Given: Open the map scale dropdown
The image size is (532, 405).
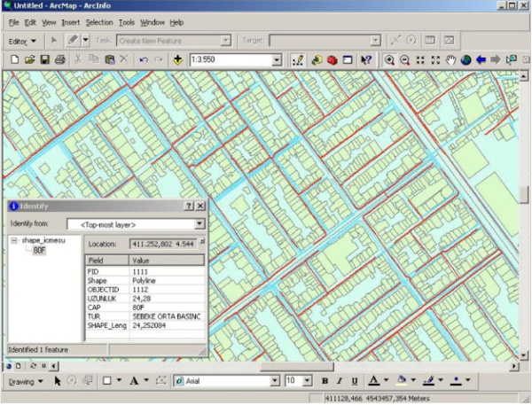Looking at the screenshot, I should (277, 59).
